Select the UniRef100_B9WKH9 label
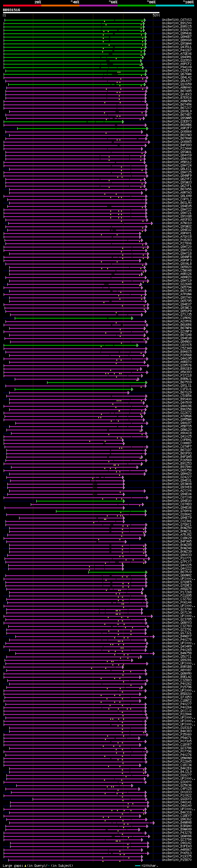The height and width of the screenshot is (868, 197). coord(177,829)
